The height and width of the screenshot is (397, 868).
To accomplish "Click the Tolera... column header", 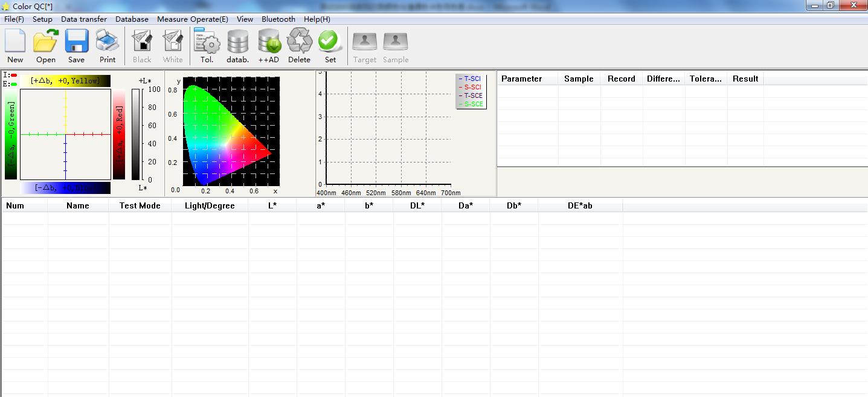I will point(706,79).
